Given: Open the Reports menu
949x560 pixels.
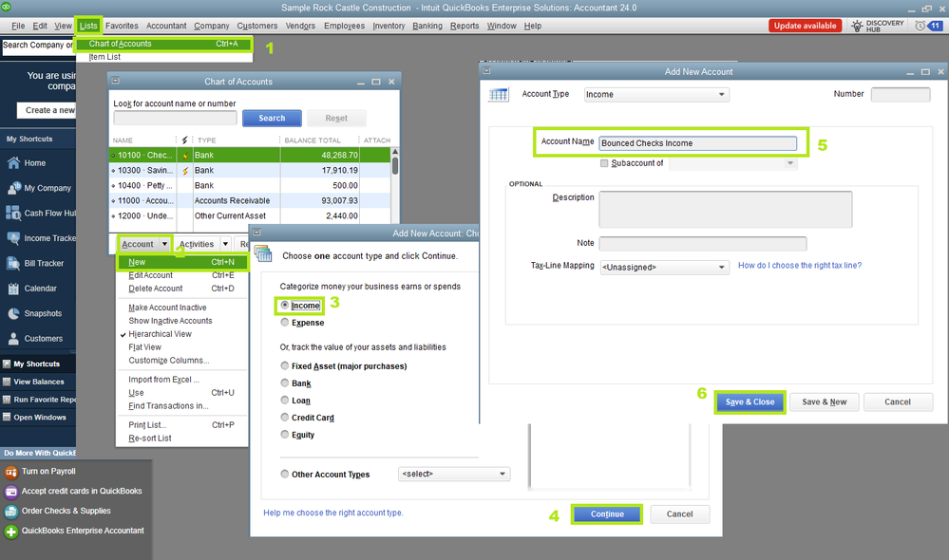Looking at the screenshot, I should click(465, 26).
